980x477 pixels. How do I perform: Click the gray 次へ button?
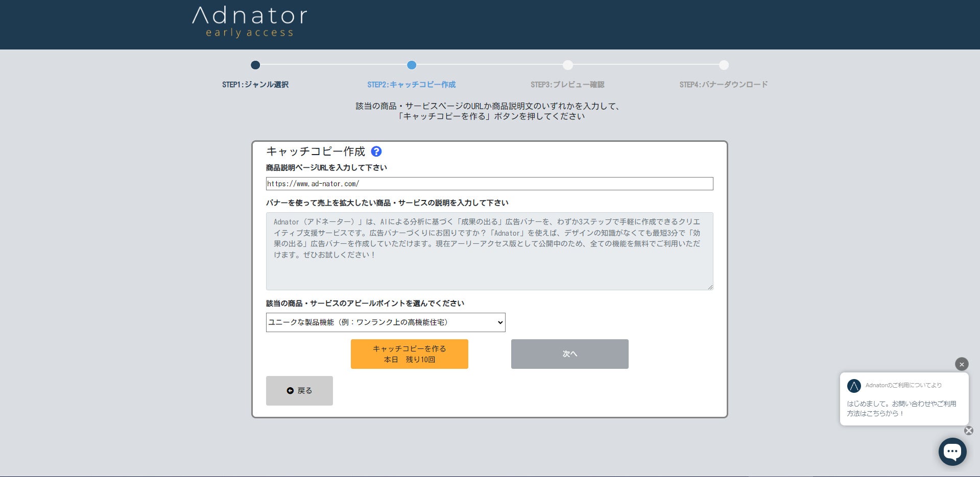coord(569,354)
